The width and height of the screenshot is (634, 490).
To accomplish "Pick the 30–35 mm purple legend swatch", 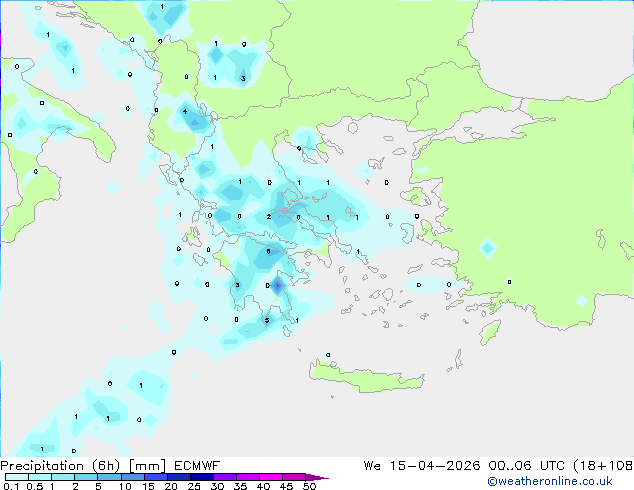I will click(224, 477).
